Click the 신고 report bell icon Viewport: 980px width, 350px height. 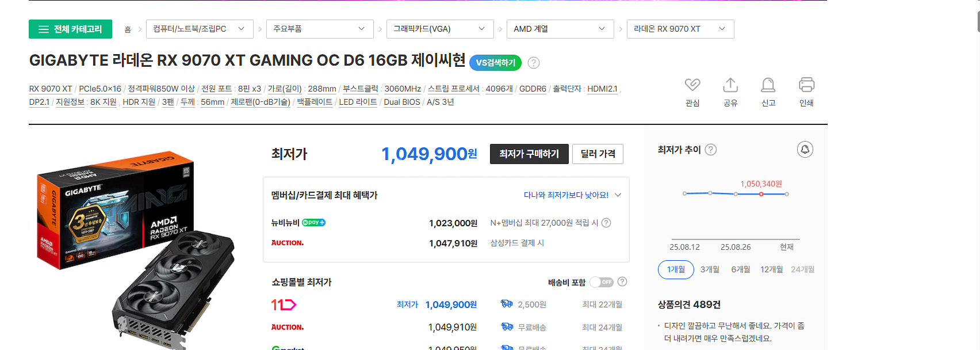(768, 85)
